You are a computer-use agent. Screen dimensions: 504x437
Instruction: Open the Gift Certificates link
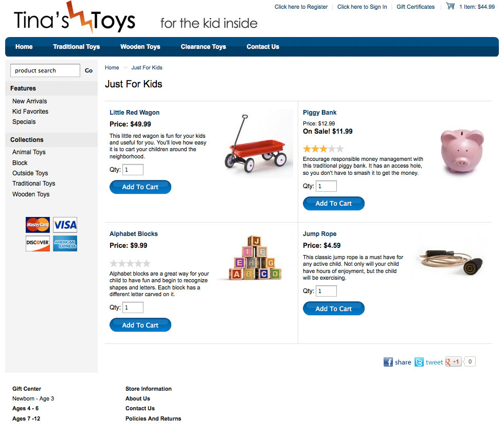pyautogui.click(x=416, y=7)
